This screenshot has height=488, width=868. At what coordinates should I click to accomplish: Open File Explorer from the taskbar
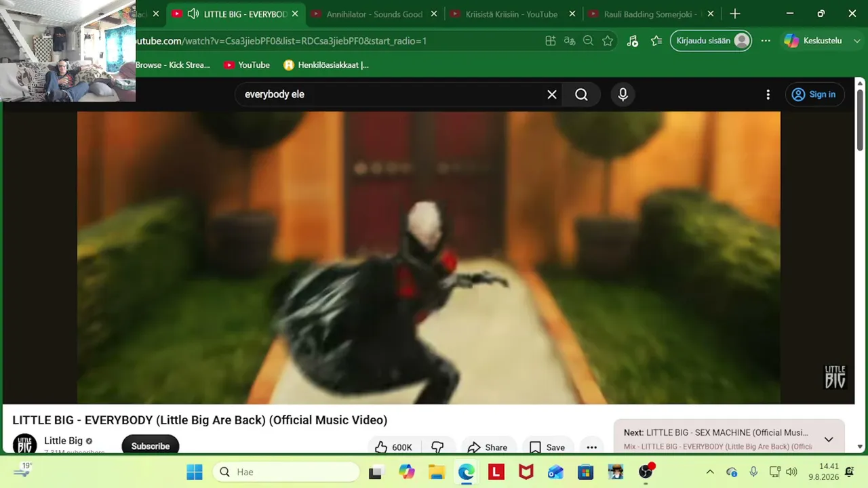(x=436, y=472)
